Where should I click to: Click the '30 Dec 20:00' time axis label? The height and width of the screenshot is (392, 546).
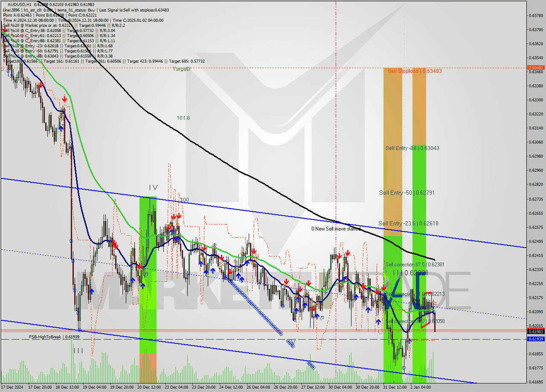tap(368, 387)
